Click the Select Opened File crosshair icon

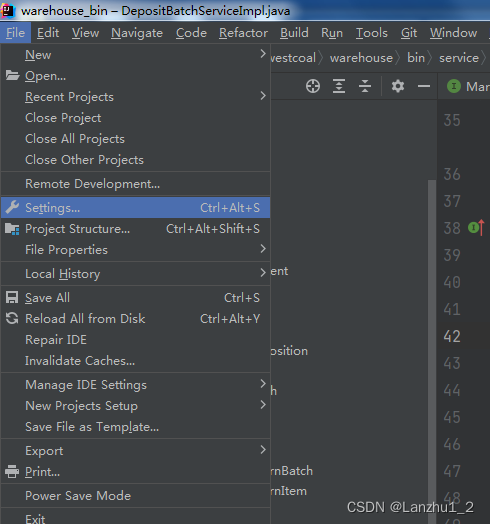[313, 86]
